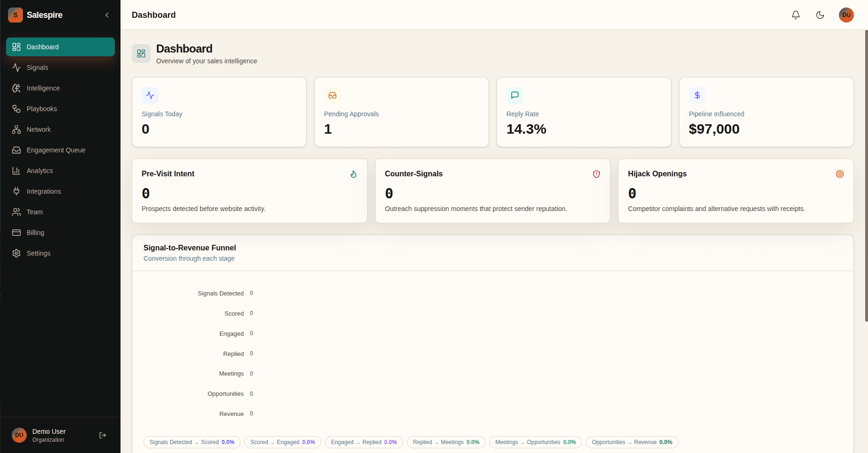Click the Dashboard title in top header bar
Screen dimensions: 868x453
[x=154, y=15]
